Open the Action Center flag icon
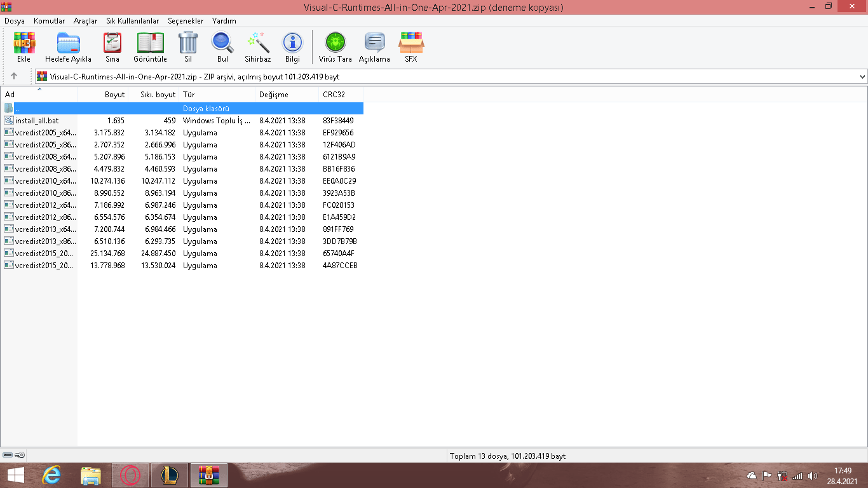 point(767,475)
